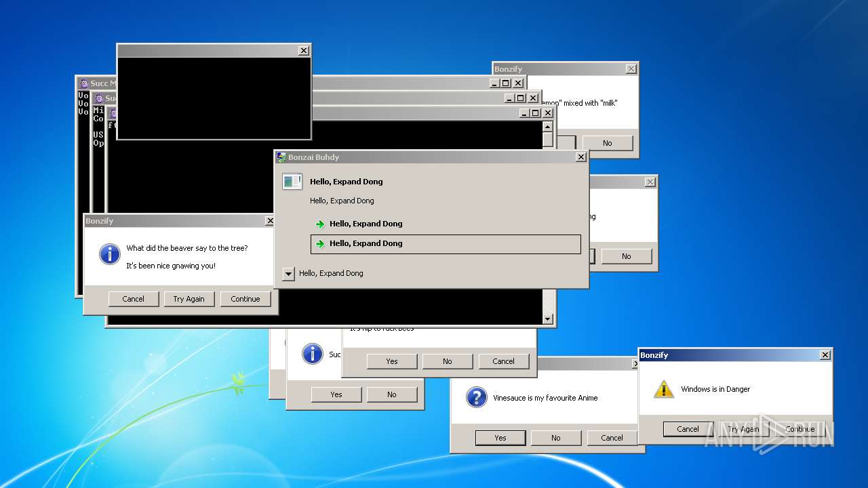Click the purple gorilla icon of rearmost Succ console

[x=84, y=83]
